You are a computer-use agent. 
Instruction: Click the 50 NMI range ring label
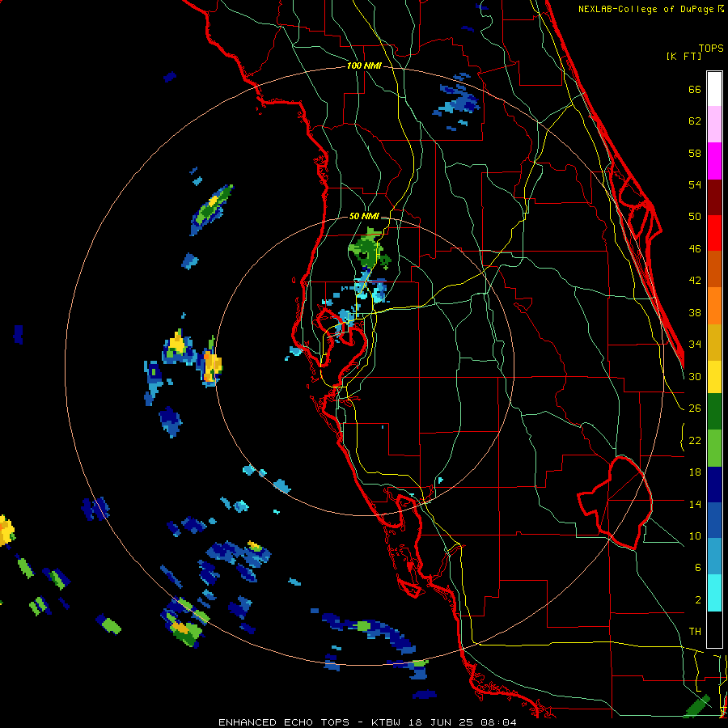tap(364, 216)
